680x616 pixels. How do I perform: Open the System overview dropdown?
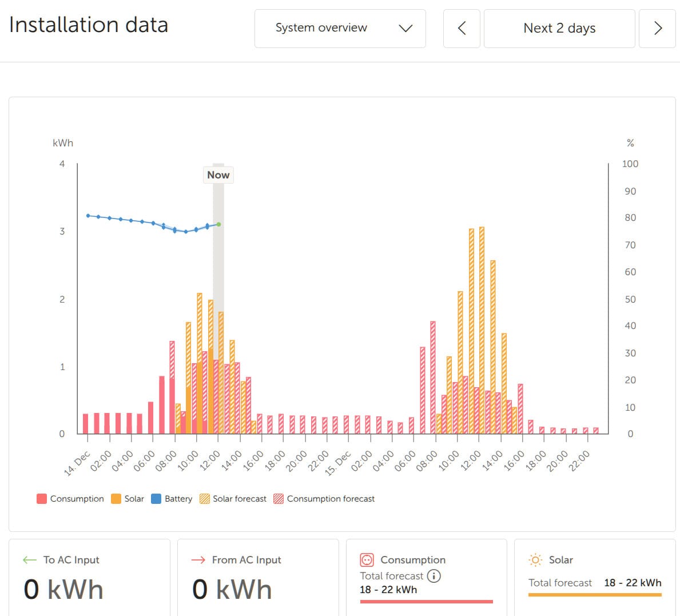pyautogui.click(x=320, y=29)
